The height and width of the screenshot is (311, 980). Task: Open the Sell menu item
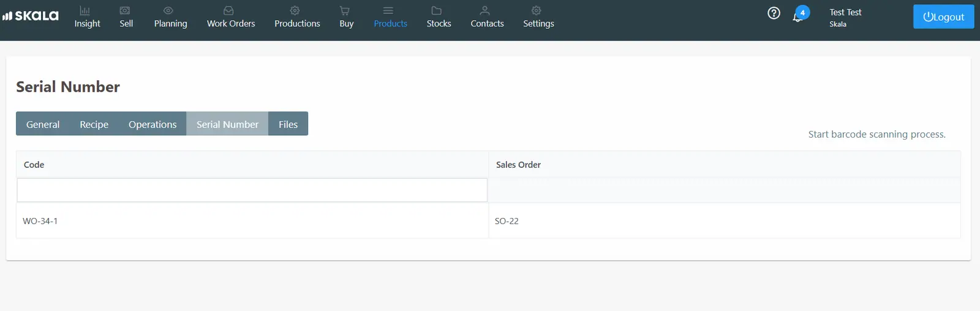pos(126,23)
